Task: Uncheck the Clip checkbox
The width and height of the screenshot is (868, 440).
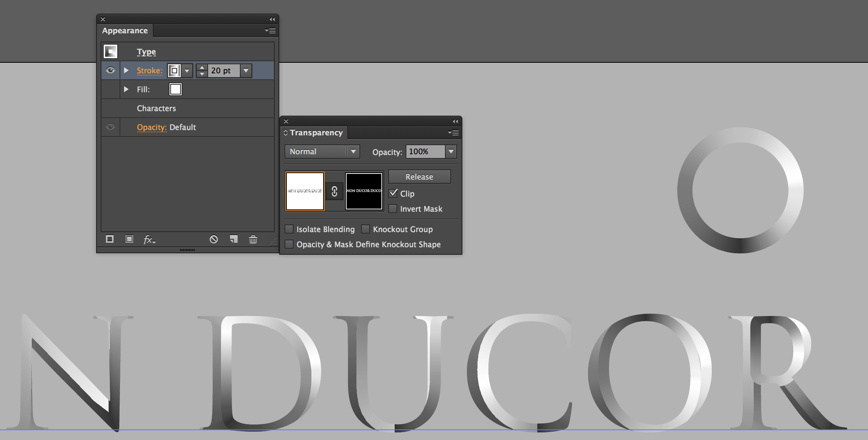Action: [393, 194]
